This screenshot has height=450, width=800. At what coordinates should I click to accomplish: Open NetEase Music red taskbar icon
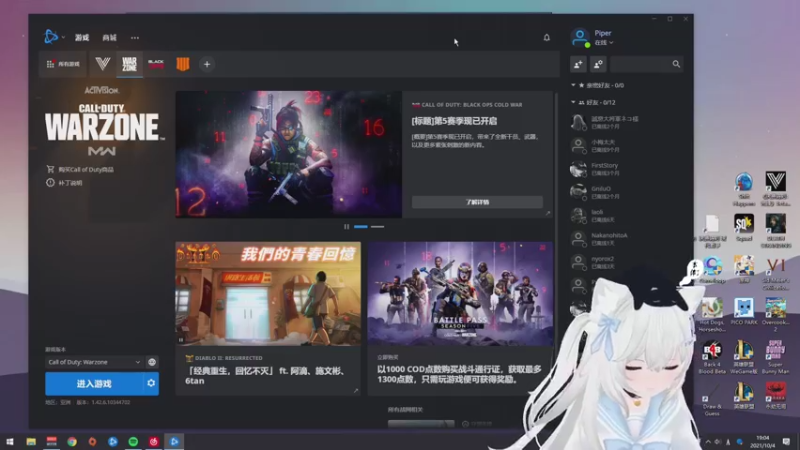pyautogui.click(x=154, y=442)
